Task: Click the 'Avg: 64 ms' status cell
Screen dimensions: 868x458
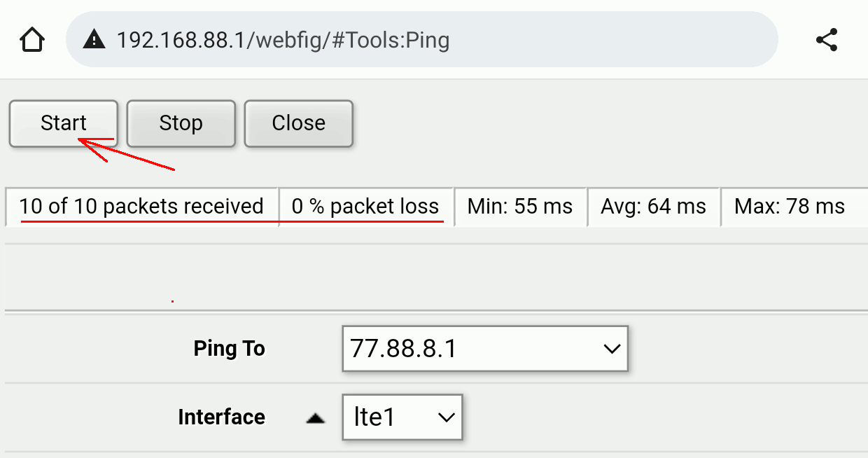Action: (x=653, y=207)
